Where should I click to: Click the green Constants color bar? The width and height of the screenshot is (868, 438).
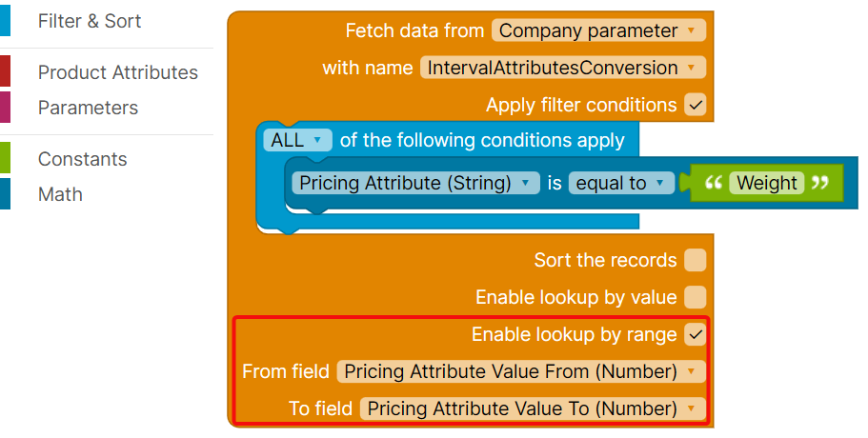pos(6,159)
